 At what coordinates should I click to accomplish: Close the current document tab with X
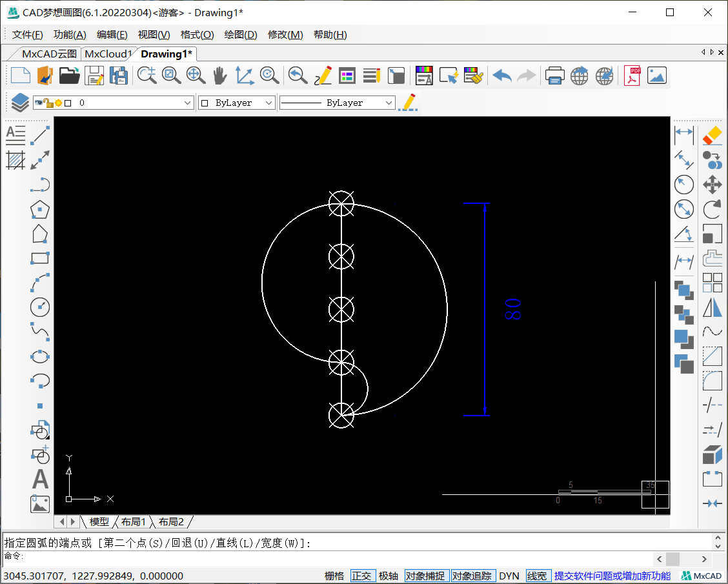[720, 52]
